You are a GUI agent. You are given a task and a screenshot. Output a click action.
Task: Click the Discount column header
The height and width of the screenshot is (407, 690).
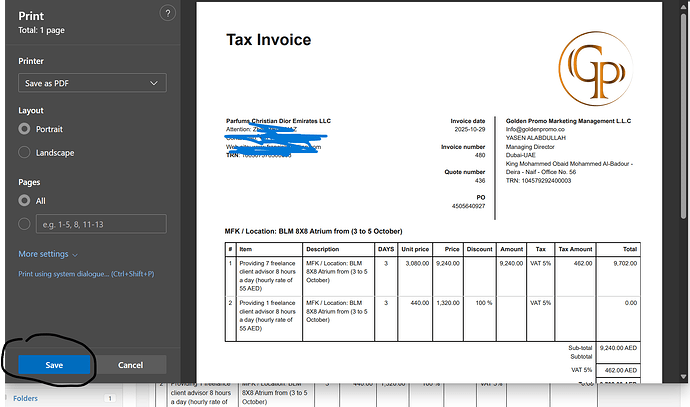click(x=479, y=249)
